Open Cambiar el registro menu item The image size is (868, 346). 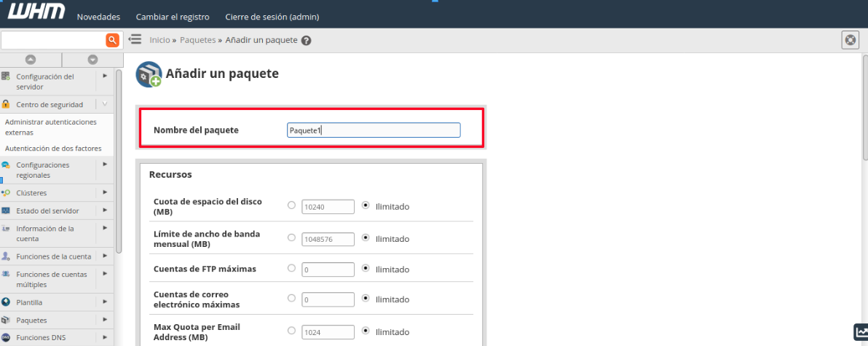[x=173, y=17]
